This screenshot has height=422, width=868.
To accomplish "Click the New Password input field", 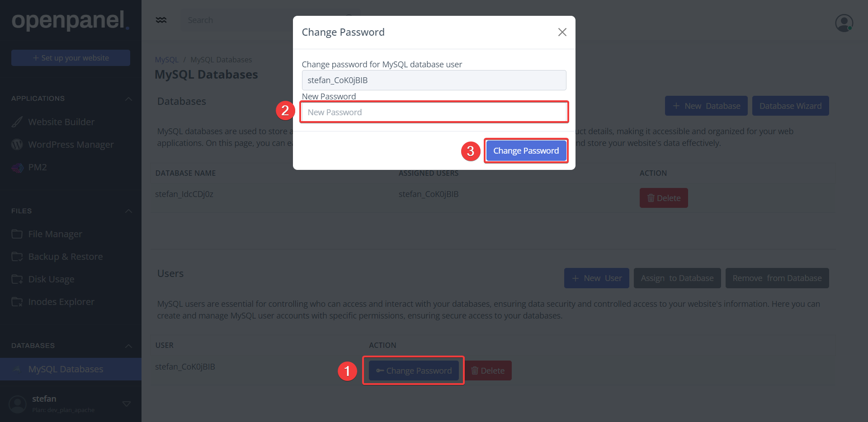I will (434, 112).
